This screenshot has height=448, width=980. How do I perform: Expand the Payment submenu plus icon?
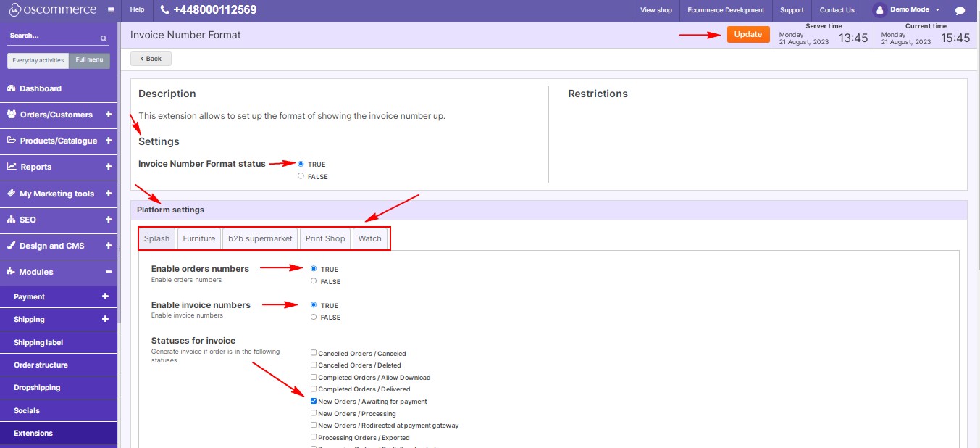click(105, 296)
